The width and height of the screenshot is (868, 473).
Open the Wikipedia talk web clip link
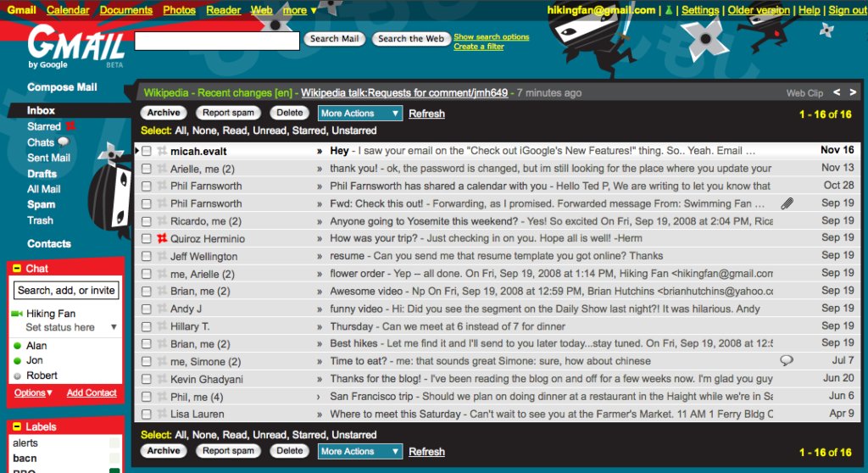coord(404,93)
